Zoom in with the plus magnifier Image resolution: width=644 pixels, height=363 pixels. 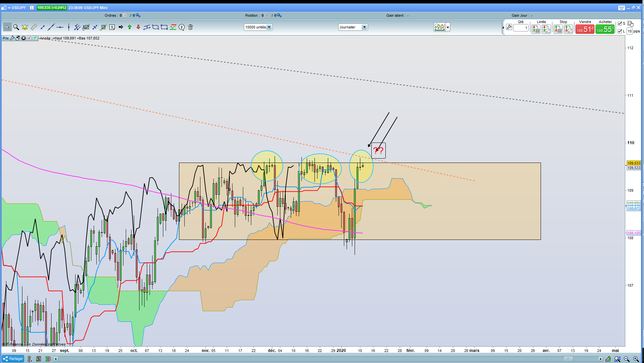(x=636, y=359)
